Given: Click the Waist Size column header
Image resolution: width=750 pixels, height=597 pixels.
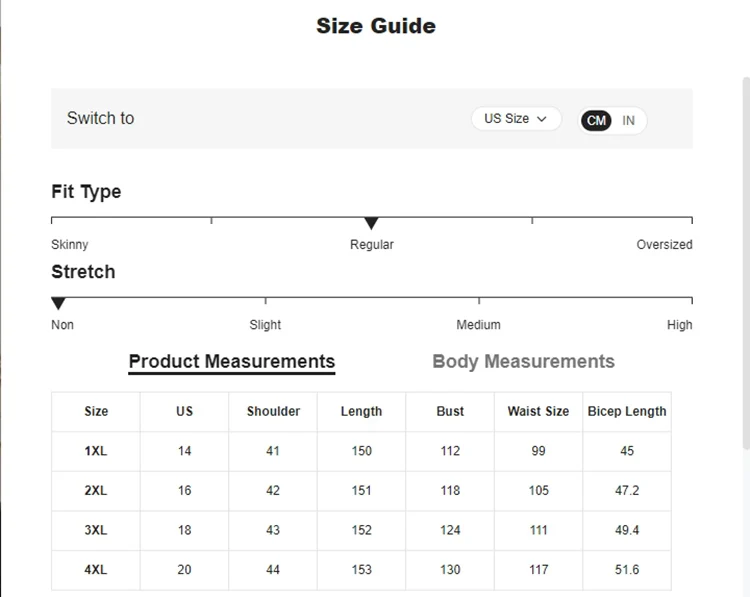Looking at the screenshot, I should click(538, 411).
